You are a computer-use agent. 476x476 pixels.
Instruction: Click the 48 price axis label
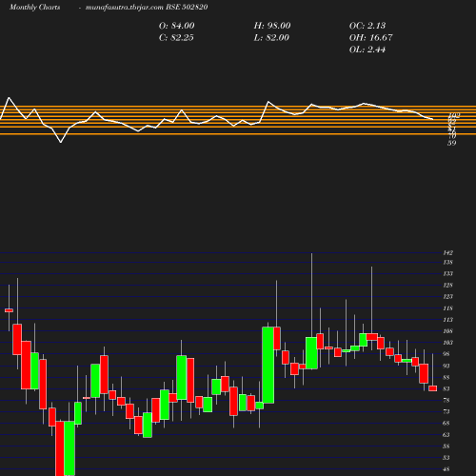click(x=446, y=469)
